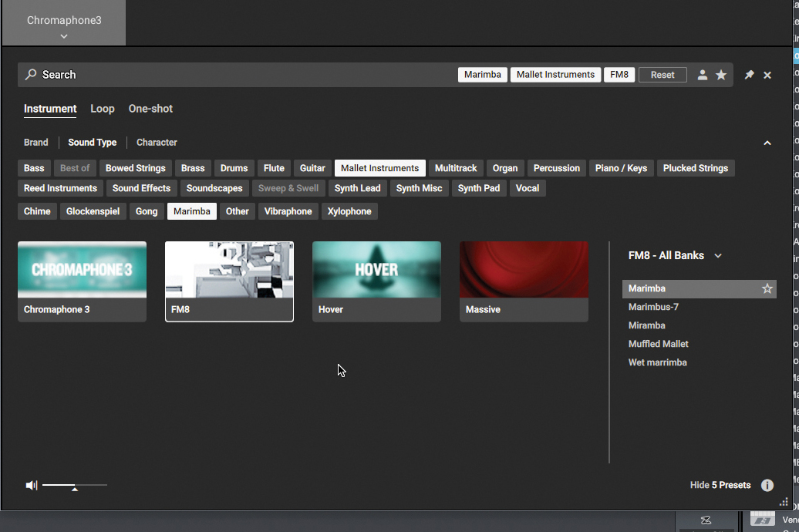Select the Glockenspiel sub-type tag
This screenshot has height=532, width=799.
(x=93, y=211)
